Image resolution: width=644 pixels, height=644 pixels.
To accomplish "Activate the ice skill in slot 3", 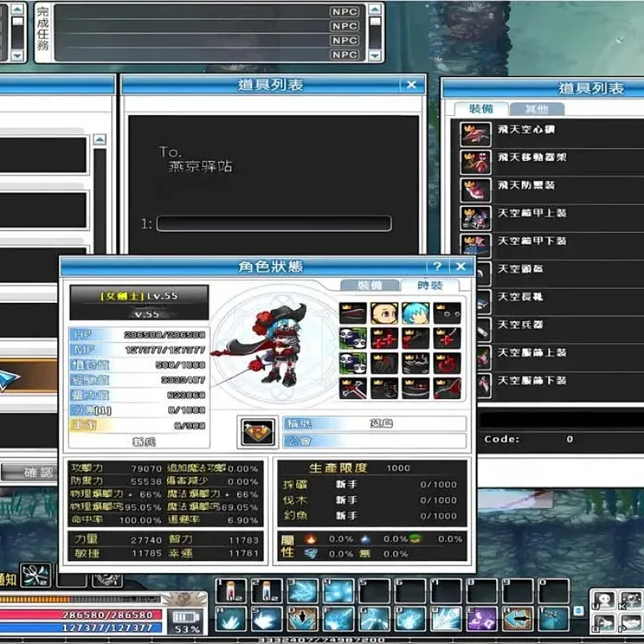I will coord(303,590).
